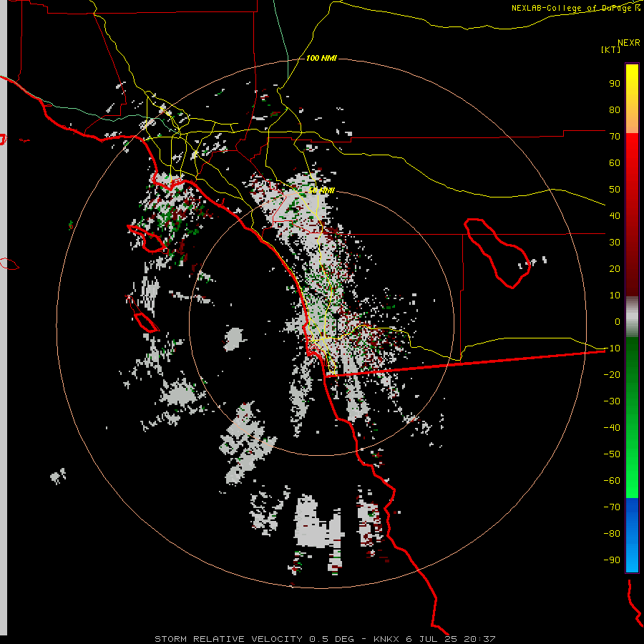Viewport: 644px width, 644px height.
Task: Click the 100 NMI range ring label
Action: pyautogui.click(x=321, y=58)
